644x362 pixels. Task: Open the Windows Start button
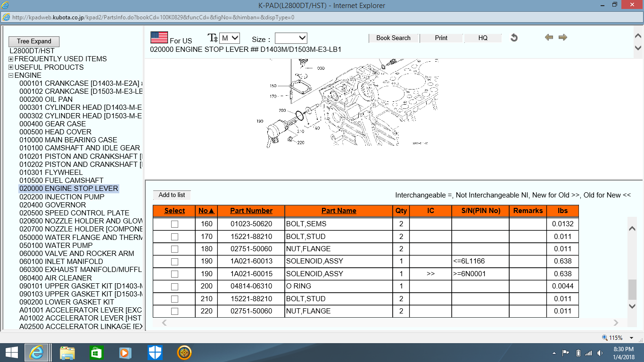(x=11, y=353)
